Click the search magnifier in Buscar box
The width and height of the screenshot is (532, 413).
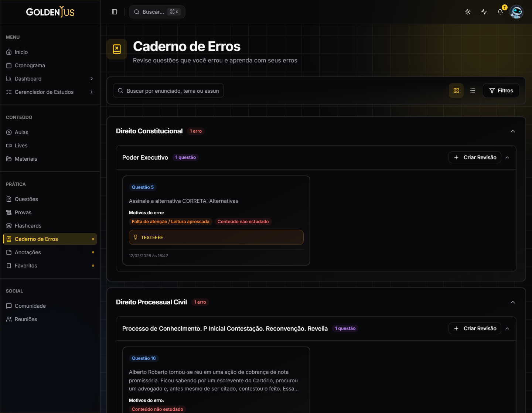137,12
